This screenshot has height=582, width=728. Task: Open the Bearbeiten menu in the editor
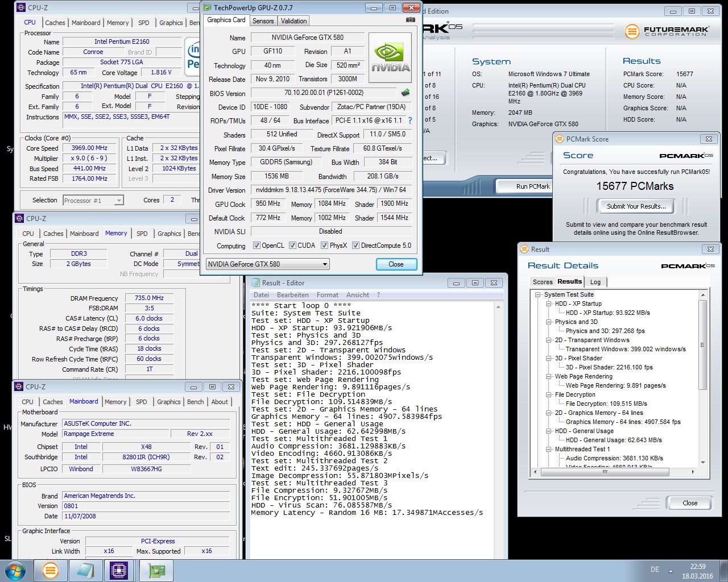point(293,295)
